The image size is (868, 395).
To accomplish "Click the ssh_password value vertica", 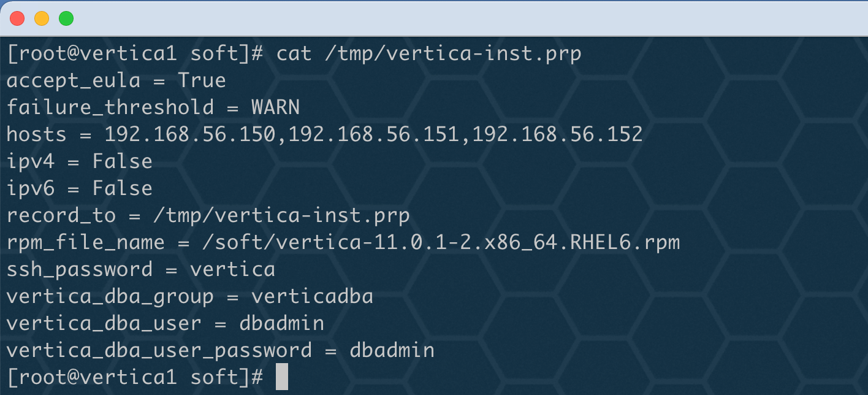I will coord(232,269).
